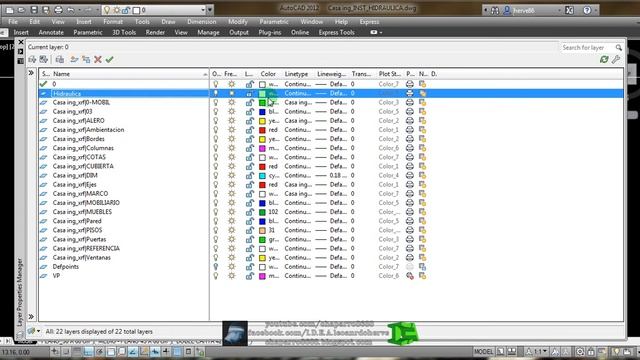Image resolution: width=640 pixels, height=360 pixels.
Task: Open the annotation scale 1:1 dropdown
Action: tap(545, 351)
